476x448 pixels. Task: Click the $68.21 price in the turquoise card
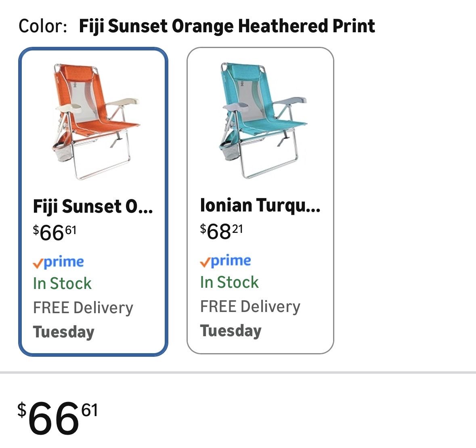pos(222,232)
